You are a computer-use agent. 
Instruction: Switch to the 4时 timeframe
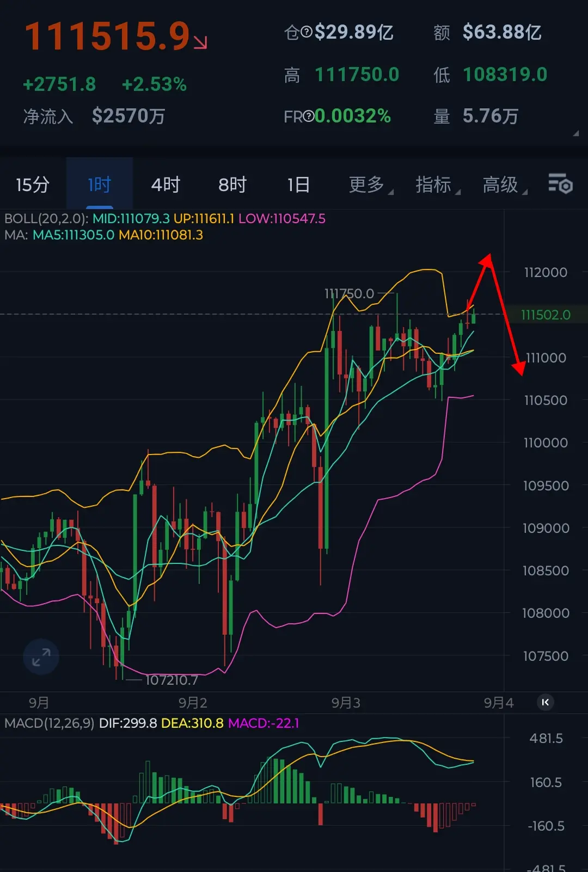point(166,185)
